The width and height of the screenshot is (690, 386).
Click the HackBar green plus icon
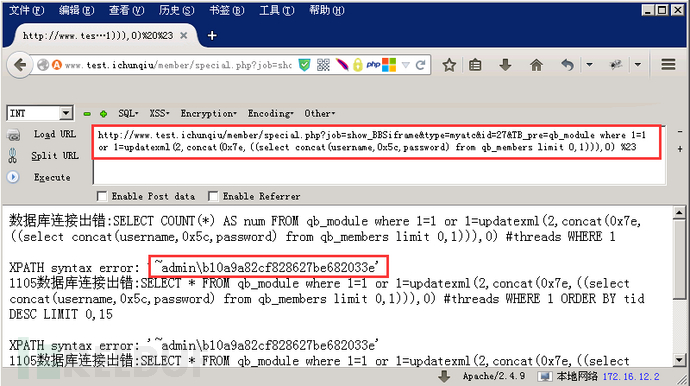[x=103, y=114]
